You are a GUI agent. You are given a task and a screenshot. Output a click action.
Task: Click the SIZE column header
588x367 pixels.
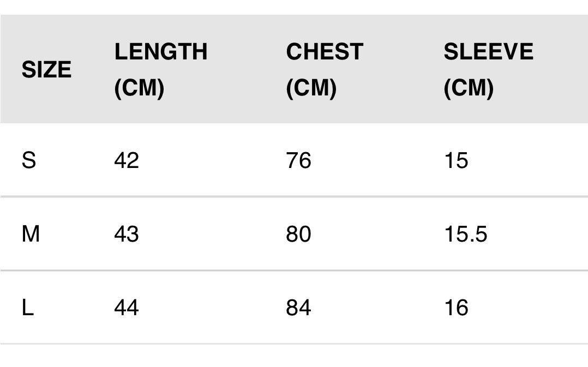[46, 70]
